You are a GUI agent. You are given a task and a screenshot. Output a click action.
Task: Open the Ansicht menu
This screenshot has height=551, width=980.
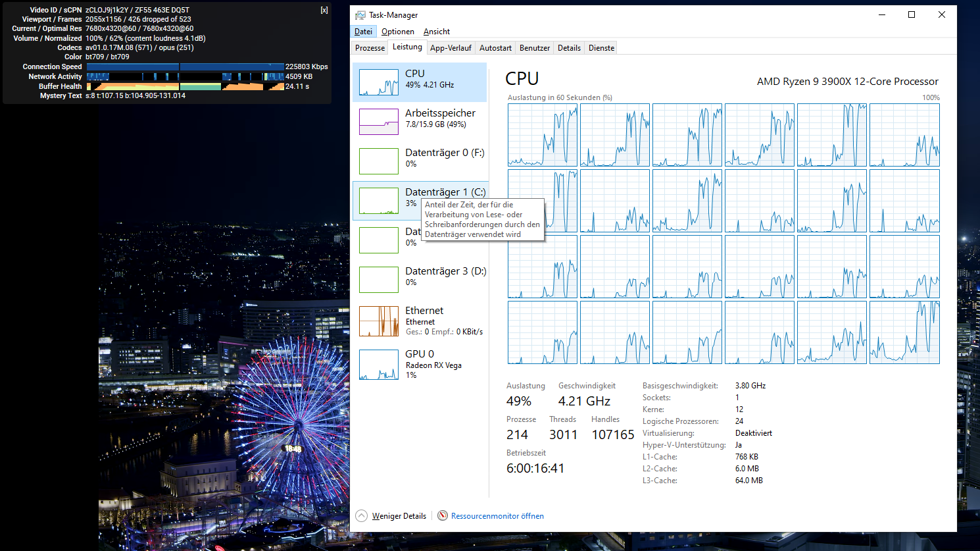pyautogui.click(x=437, y=32)
